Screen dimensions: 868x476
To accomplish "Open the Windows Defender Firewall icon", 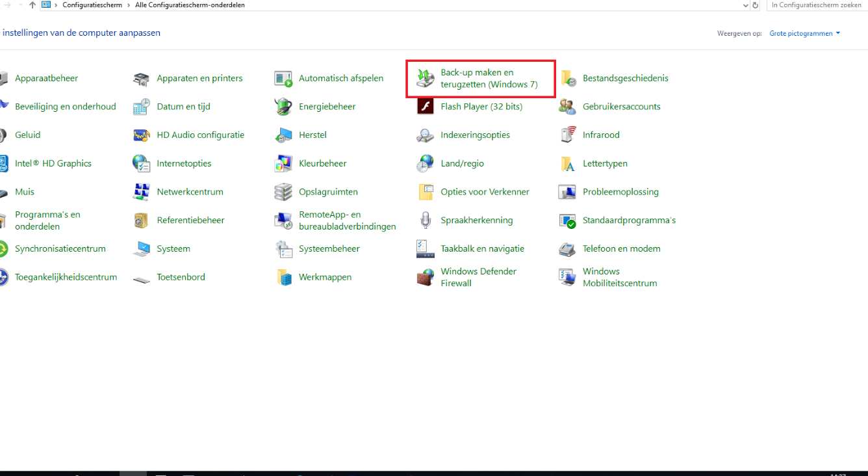I will pos(425,278).
